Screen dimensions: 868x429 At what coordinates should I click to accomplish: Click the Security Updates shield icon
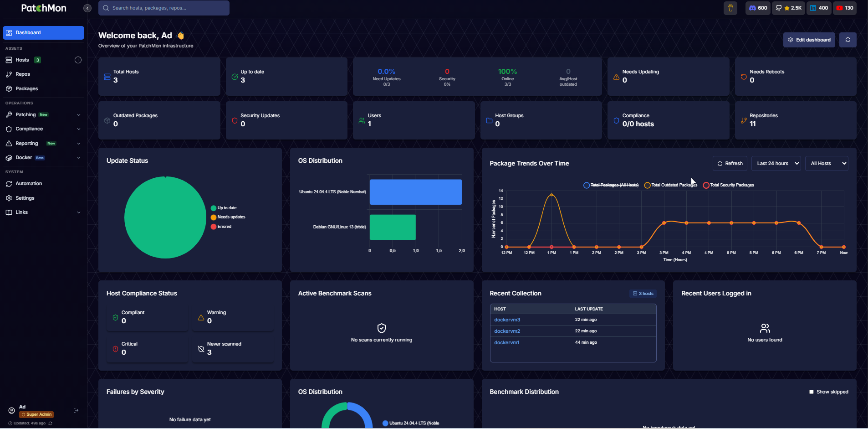pos(235,120)
